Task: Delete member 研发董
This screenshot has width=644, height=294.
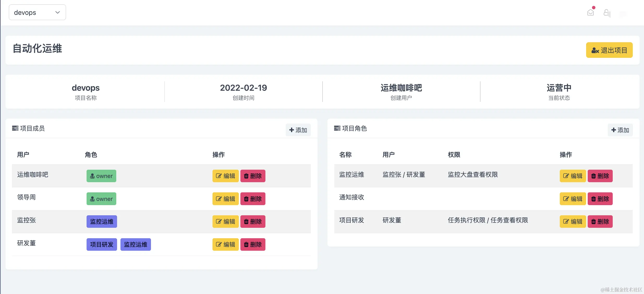Action: pos(253,244)
